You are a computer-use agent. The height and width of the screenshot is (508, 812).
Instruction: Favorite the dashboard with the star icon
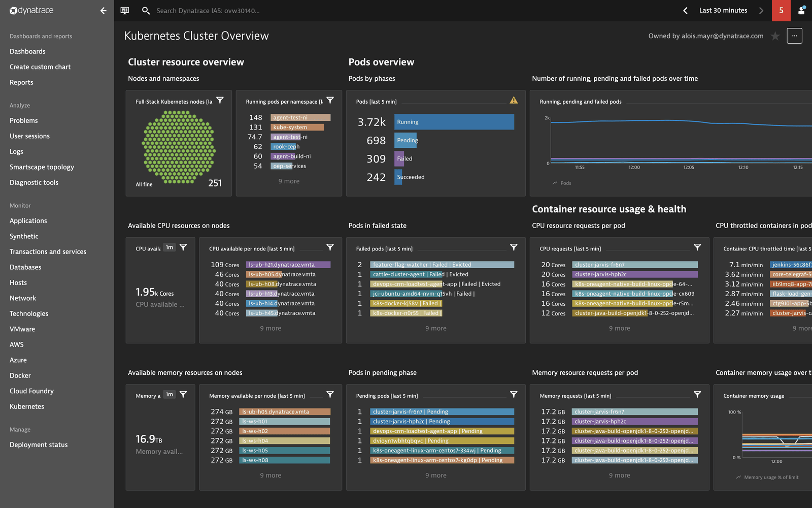pyautogui.click(x=775, y=36)
